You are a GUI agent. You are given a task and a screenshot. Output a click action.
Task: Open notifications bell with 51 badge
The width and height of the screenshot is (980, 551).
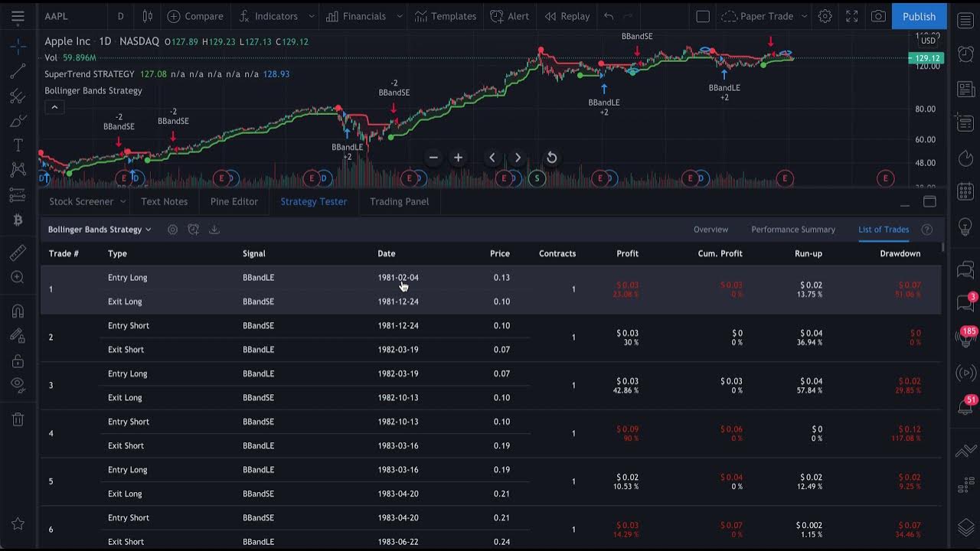(x=965, y=406)
